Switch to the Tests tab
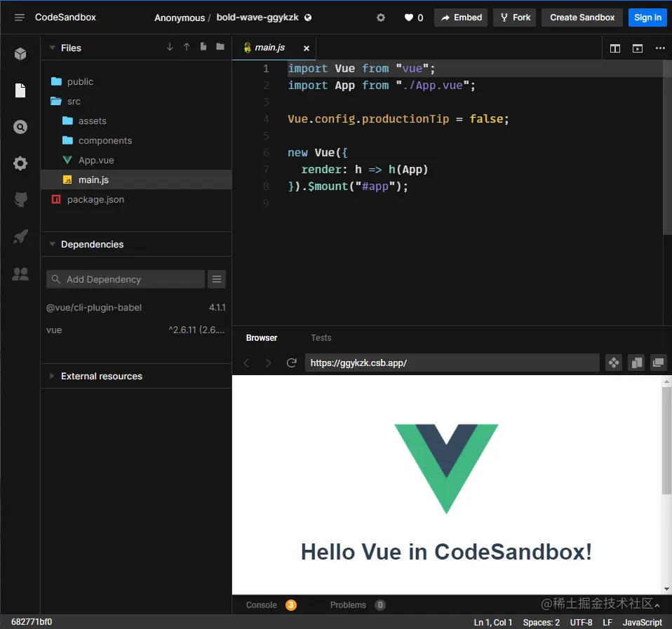This screenshot has width=672, height=629. click(x=321, y=337)
